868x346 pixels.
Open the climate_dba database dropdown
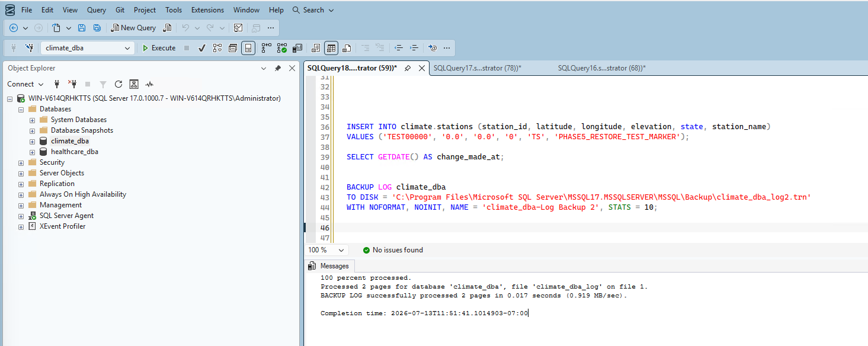click(x=88, y=48)
